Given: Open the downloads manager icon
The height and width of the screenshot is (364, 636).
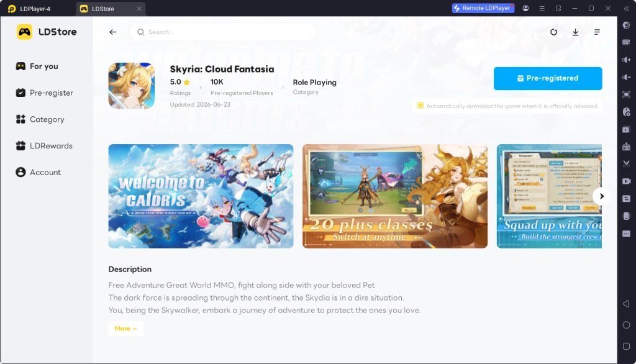Looking at the screenshot, I should (575, 32).
